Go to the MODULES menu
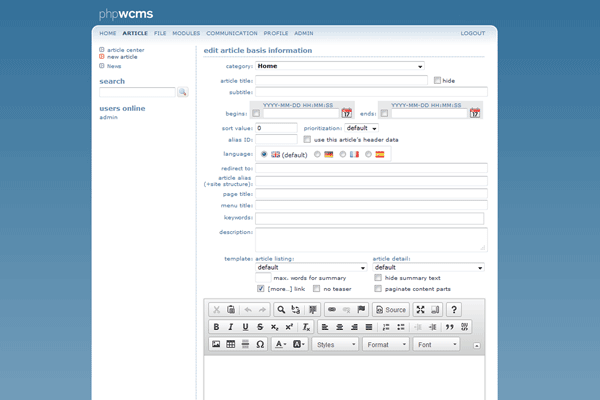Viewport: 600px width, 400px height. pos(186,33)
